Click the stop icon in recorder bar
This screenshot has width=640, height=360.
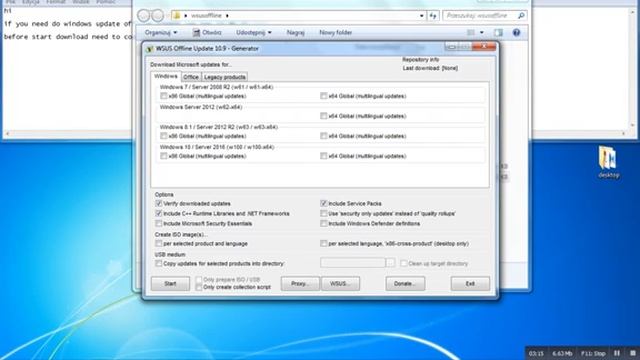click(633, 353)
